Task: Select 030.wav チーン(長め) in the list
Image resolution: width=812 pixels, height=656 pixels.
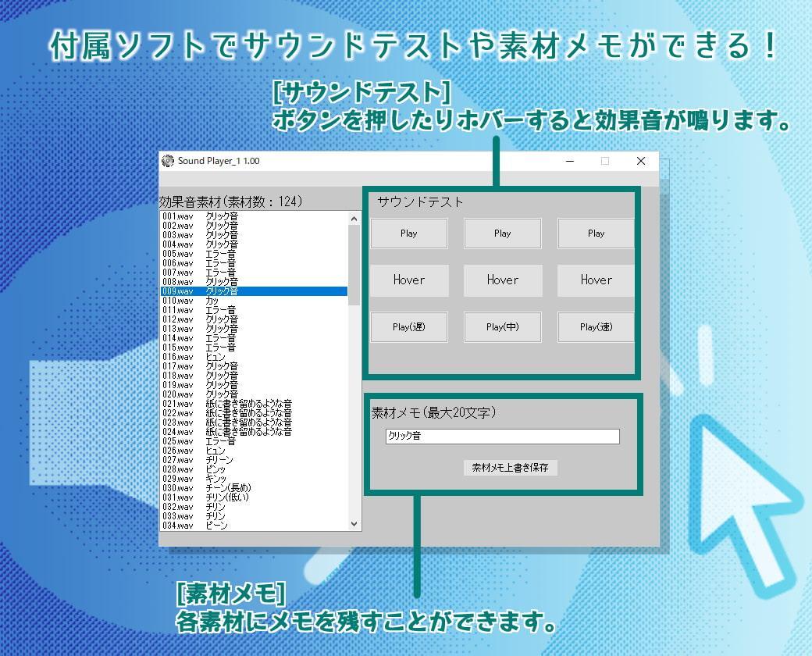Action: [x=254, y=487]
